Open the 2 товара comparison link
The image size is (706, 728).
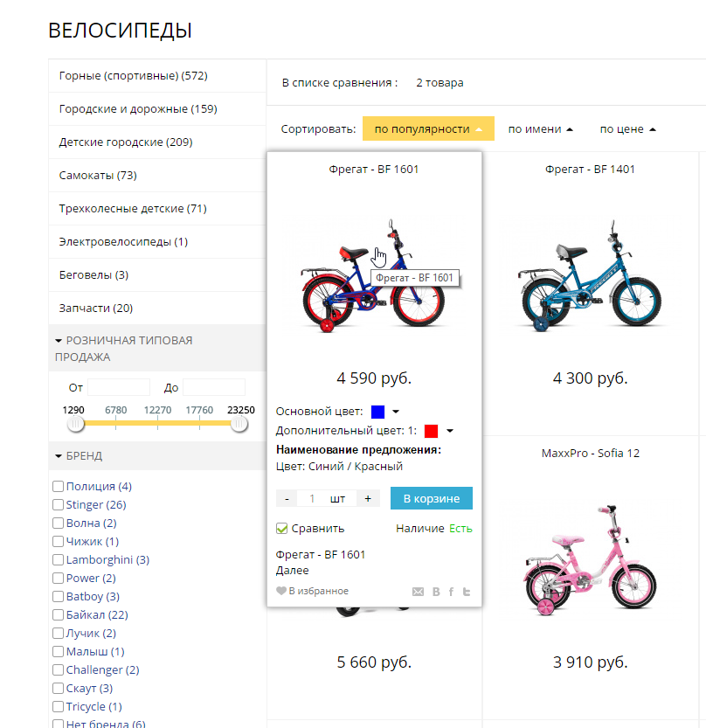(x=440, y=83)
